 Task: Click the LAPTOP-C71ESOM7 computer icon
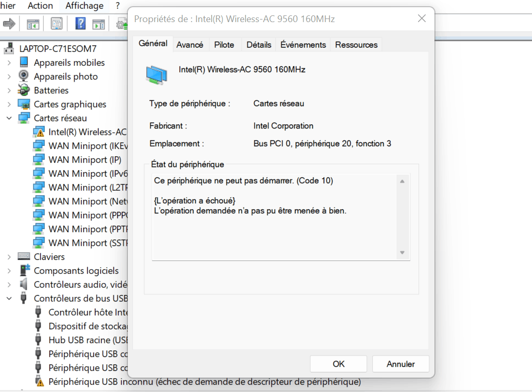9,48
